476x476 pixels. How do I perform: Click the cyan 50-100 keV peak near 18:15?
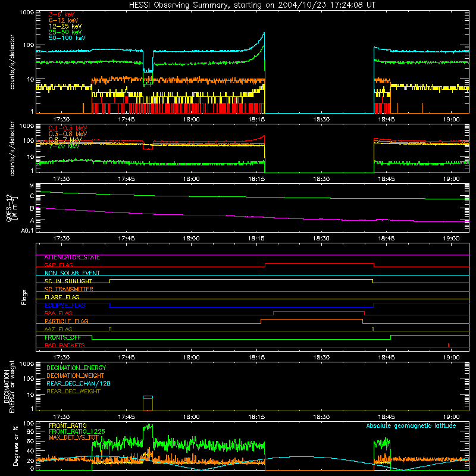(264, 33)
